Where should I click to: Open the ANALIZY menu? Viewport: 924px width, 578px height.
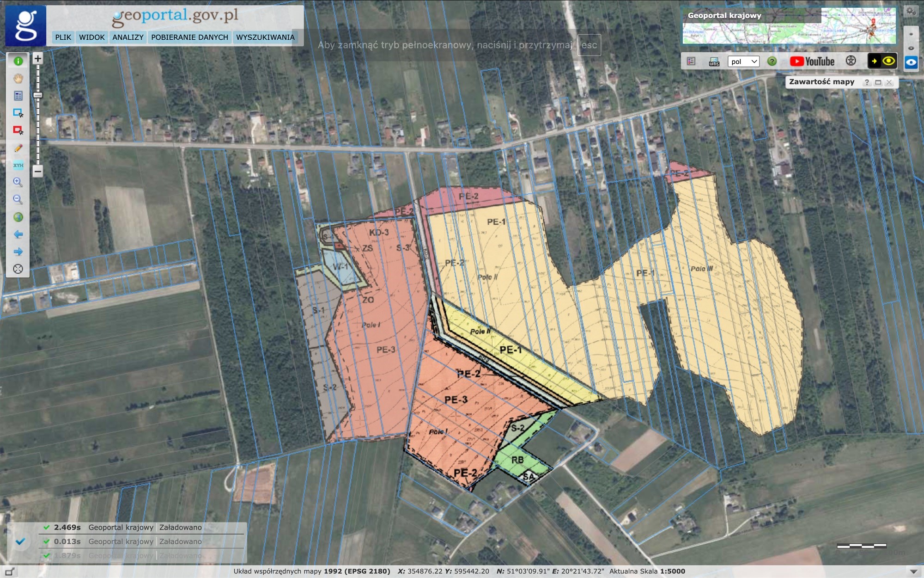(x=128, y=37)
